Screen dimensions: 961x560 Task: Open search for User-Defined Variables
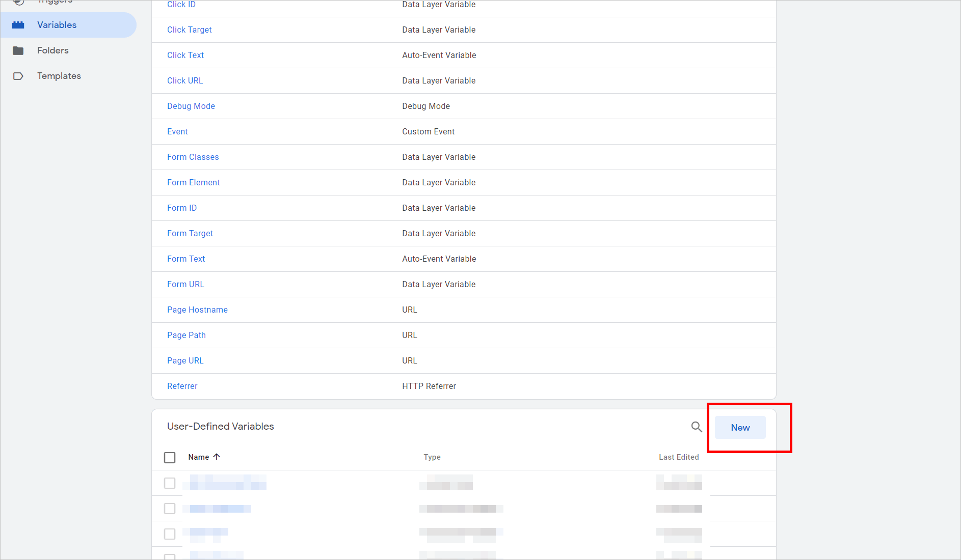pyautogui.click(x=696, y=427)
